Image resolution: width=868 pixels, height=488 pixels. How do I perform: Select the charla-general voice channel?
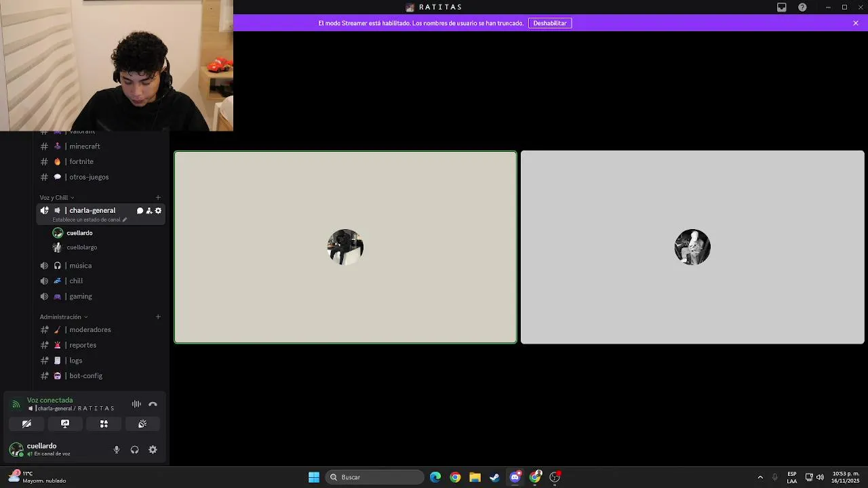[x=92, y=210]
